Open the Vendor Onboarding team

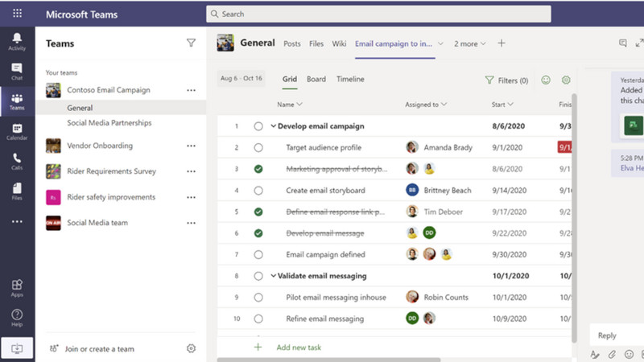[x=100, y=146]
